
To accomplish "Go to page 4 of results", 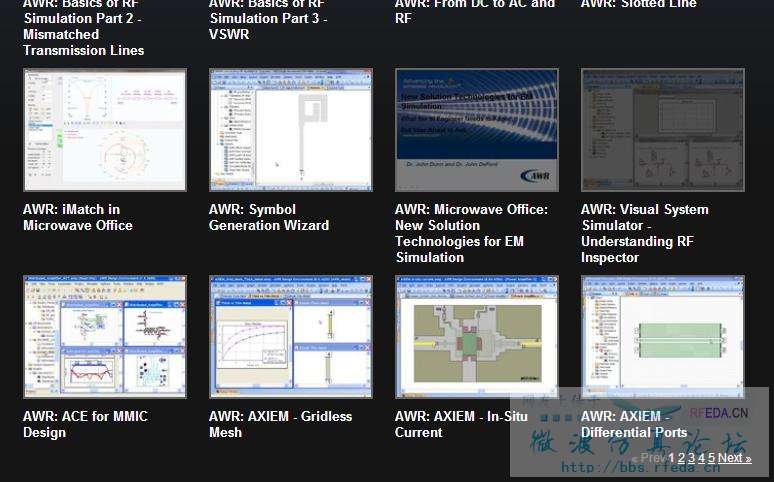I will 701,458.
